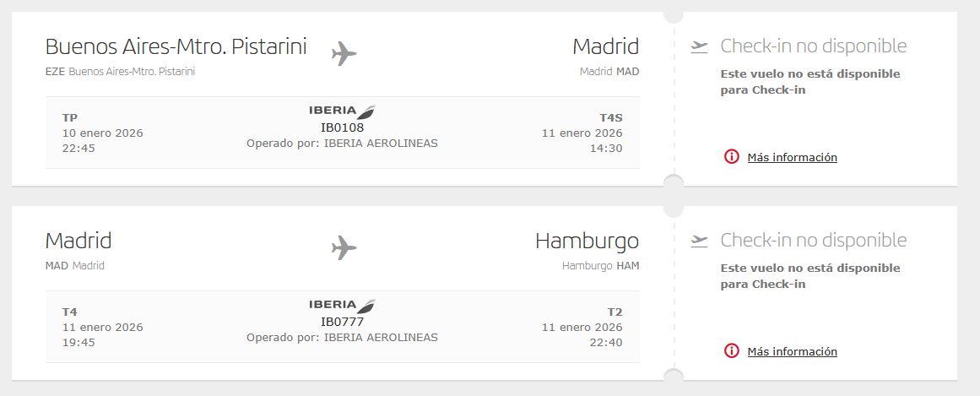Click the 22:45 departure time
Viewport: 980px width, 396px height.
(x=79, y=149)
